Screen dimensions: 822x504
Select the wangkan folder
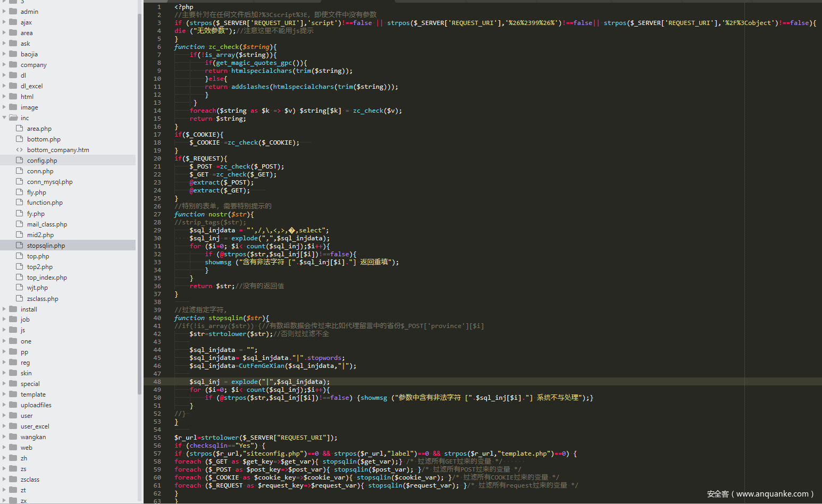click(33, 437)
